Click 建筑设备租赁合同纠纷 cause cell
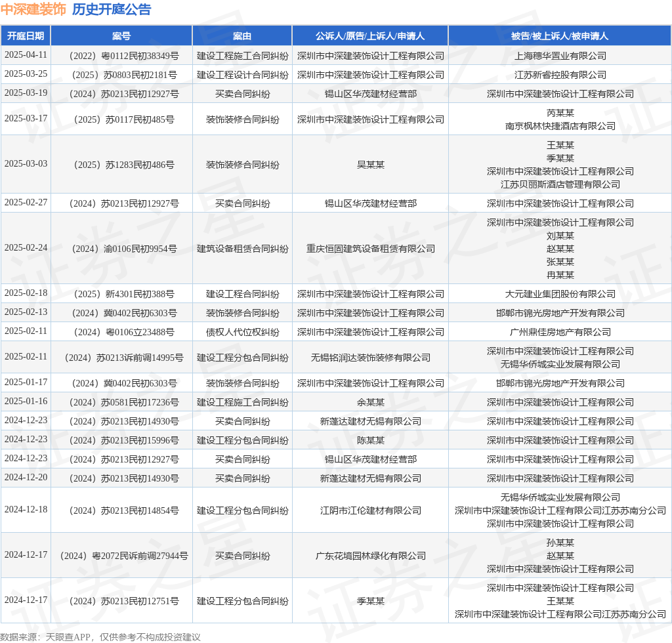The height and width of the screenshot is (643, 672). [243, 249]
